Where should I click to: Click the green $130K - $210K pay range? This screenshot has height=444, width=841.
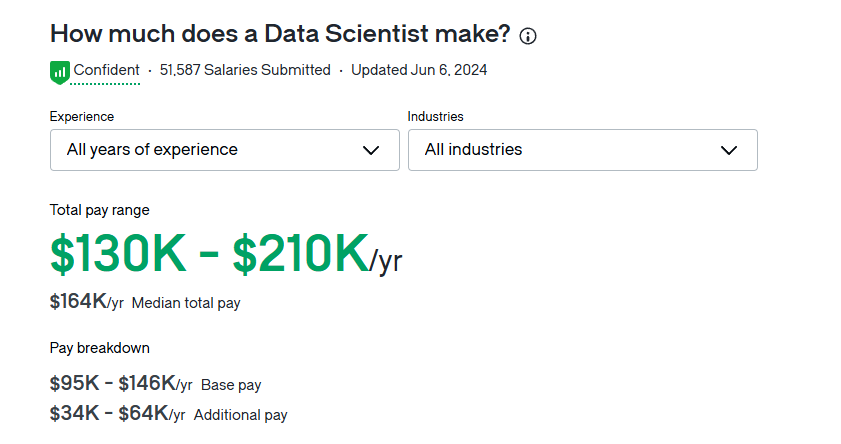coord(210,254)
